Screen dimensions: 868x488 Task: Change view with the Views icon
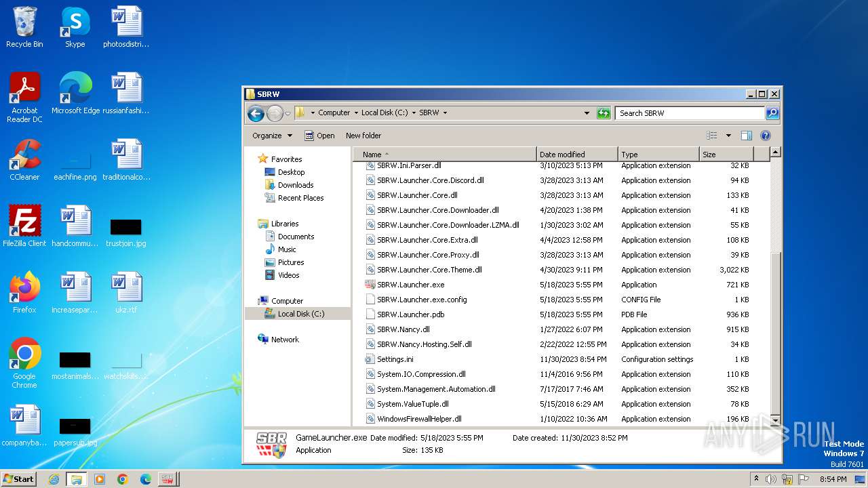pyautogui.click(x=712, y=136)
